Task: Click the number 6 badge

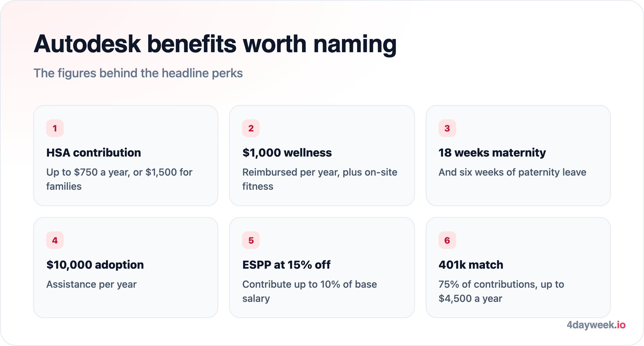Action: point(447,240)
